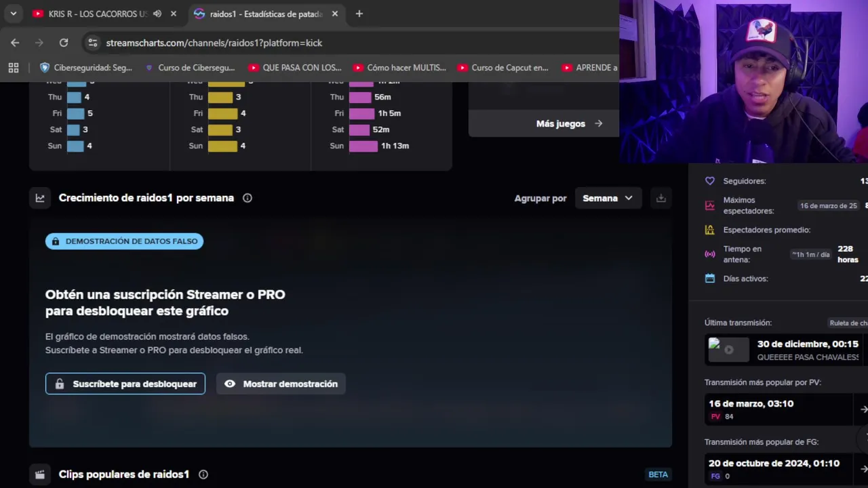
Task: Show info tooltip for Crecimiento de raidos1
Action: [x=248, y=198]
